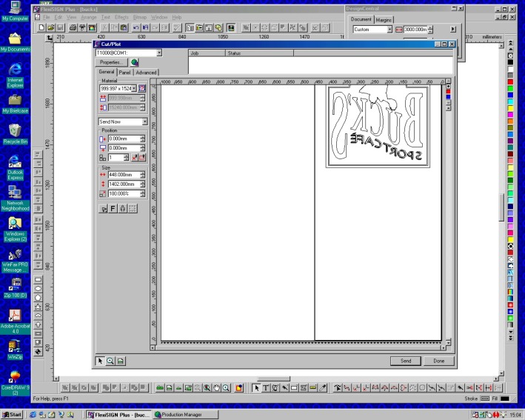Select the Text tool in the bottom toolbar
Image resolution: width=525 pixels, height=420 pixels.
coord(266,388)
